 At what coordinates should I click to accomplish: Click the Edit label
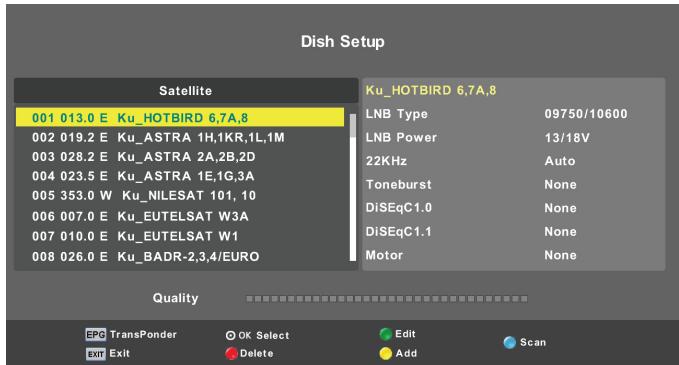pyautogui.click(x=405, y=334)
